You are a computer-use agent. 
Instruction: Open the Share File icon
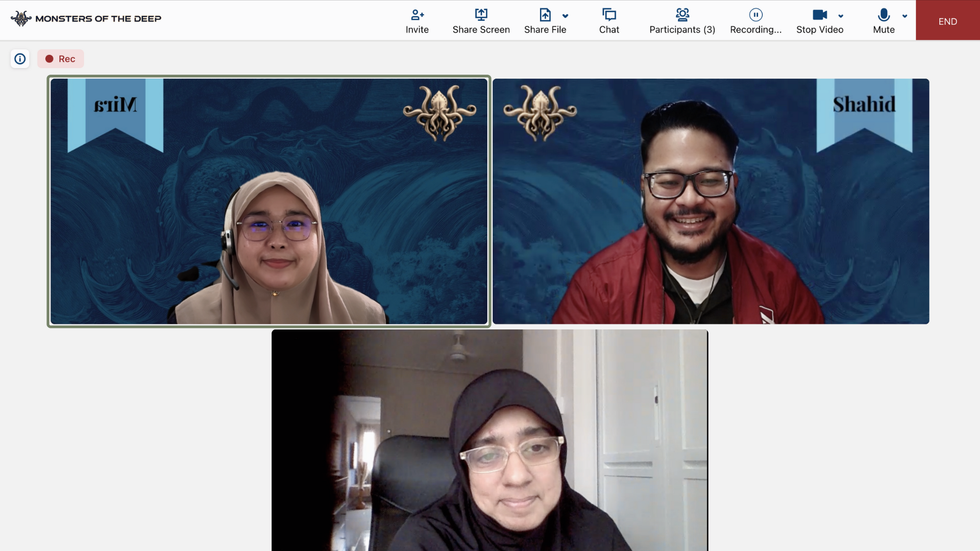click(545, 15)
